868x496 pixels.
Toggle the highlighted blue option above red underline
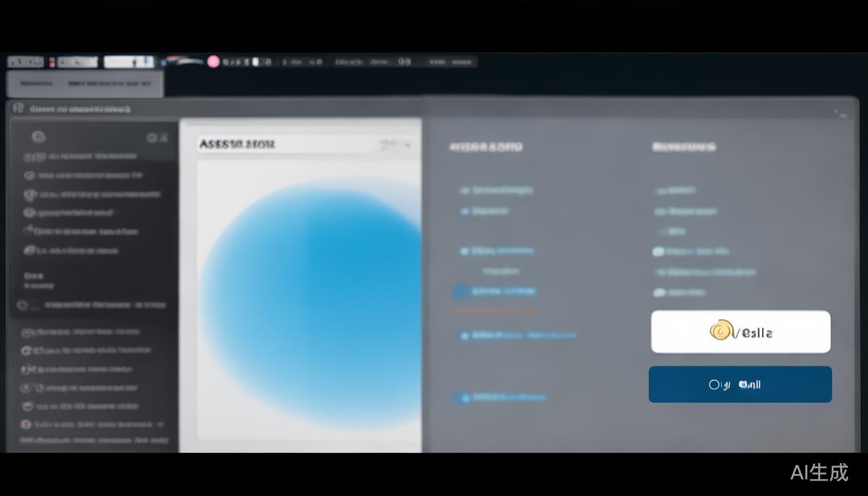[x=461, y=291]
